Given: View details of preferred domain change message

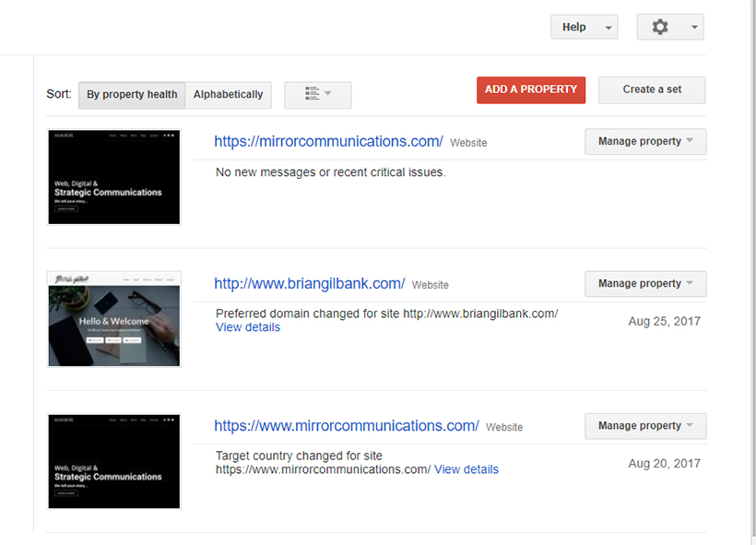Looking at the screenshot, I should [x=248, y=327].
